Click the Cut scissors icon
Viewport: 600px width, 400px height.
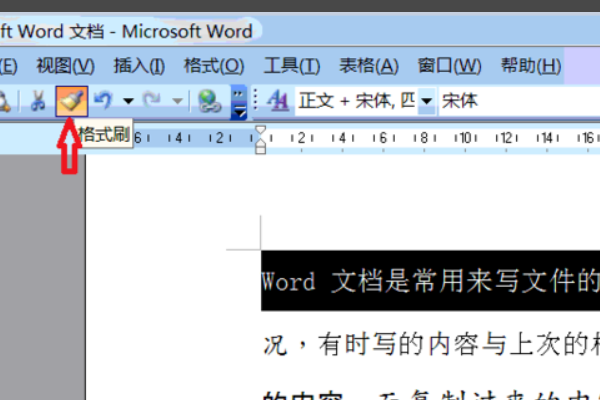pos(38,101)
